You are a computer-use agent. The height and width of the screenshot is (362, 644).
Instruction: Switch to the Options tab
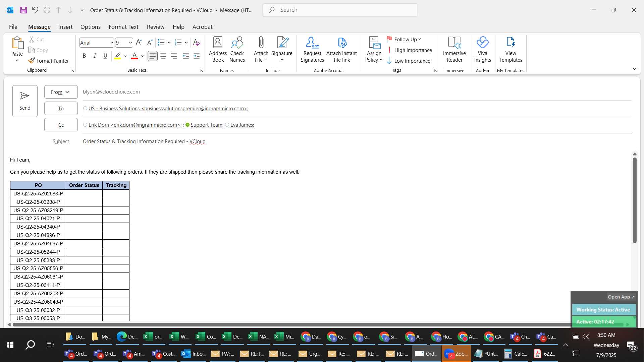click(90, 27)
